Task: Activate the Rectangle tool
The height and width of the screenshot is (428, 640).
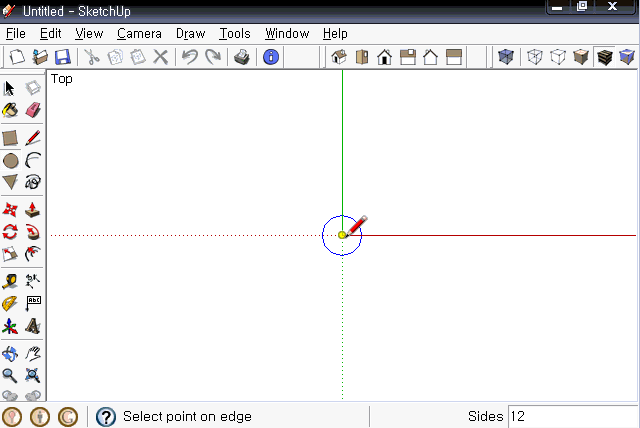Action: [x=10, y=138]
